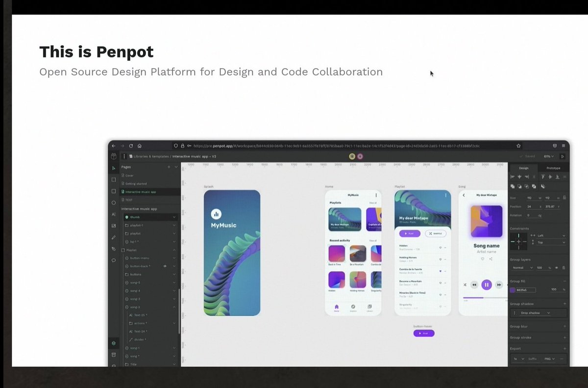Open the Drop shadow type dropdown
The image size is (588, 388).
[x=535, y=313]
